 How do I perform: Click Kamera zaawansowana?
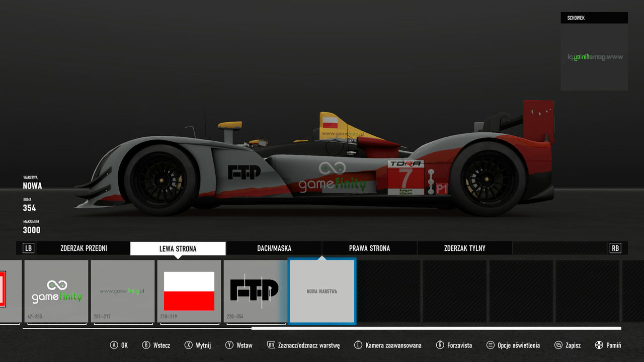coord(393,345)
